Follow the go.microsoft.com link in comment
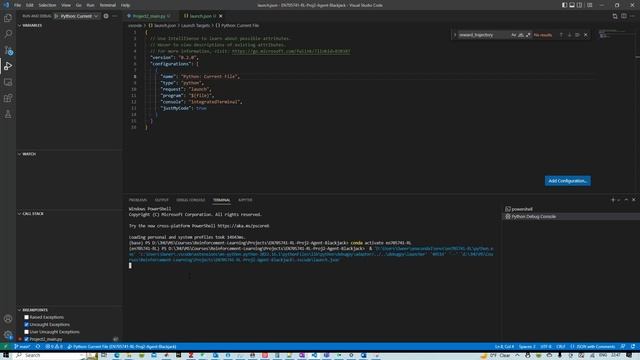The height and width of the screenshot is (360, 640). pos(291,51)
